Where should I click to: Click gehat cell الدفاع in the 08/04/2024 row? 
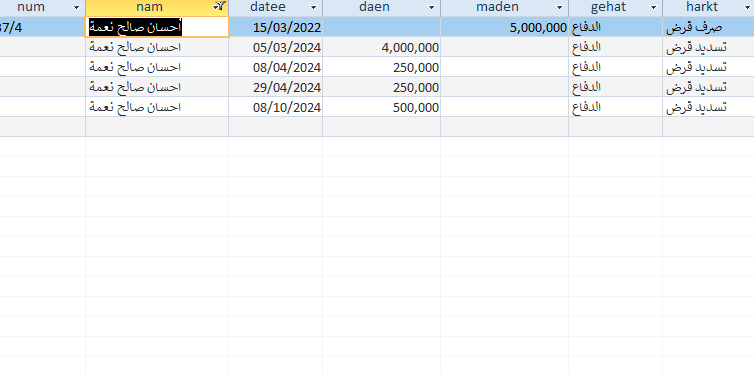click(x=616, y=67)
